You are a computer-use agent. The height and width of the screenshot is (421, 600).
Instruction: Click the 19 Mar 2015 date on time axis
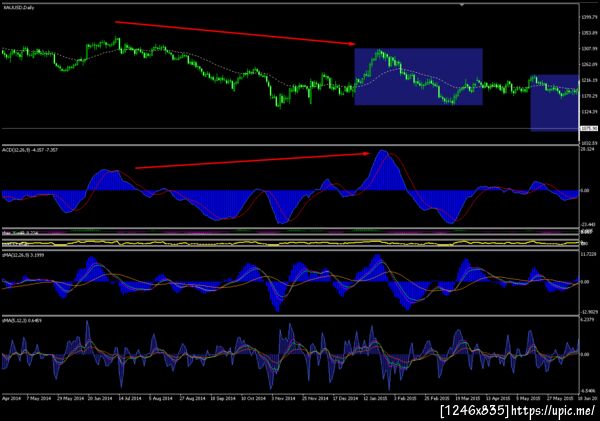tap(468, 398)
